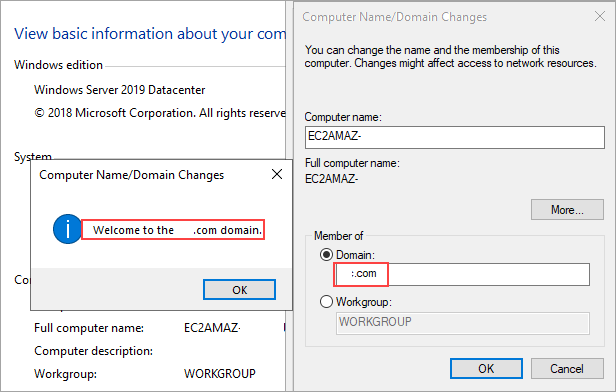The image size is (616, 392).
Task: Select the Domain radio button
Action: [x=326, y=255]
